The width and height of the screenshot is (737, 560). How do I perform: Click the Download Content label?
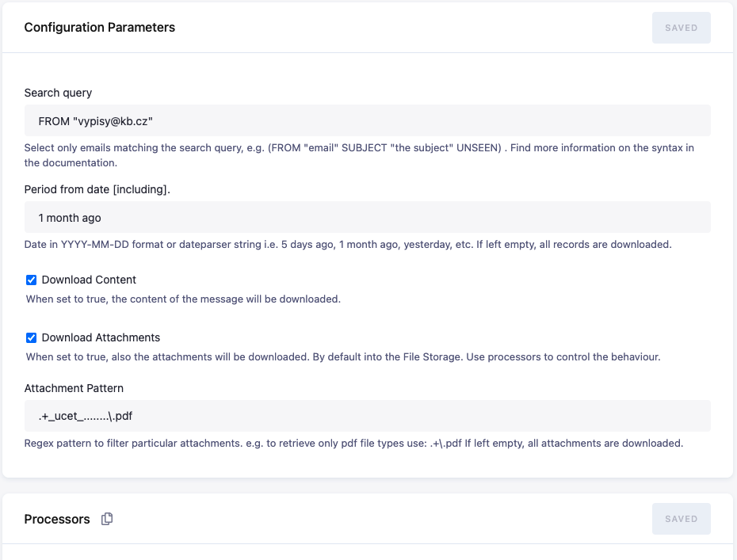click(89, 280)
